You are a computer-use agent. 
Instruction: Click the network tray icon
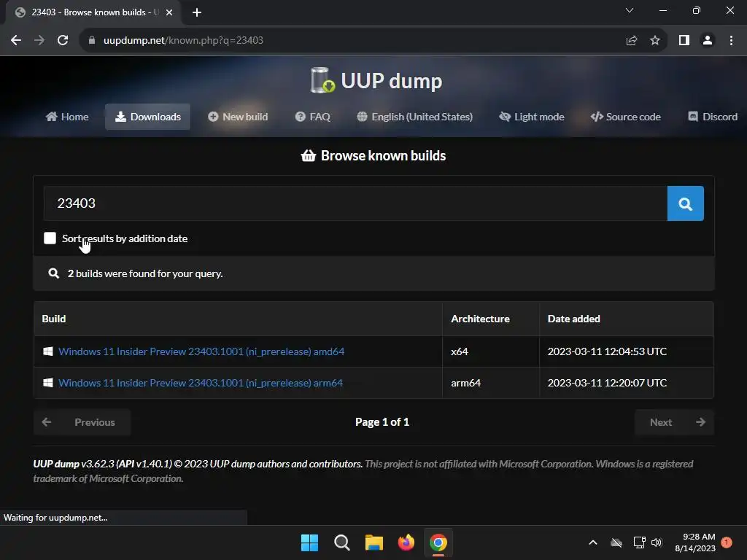639,542
